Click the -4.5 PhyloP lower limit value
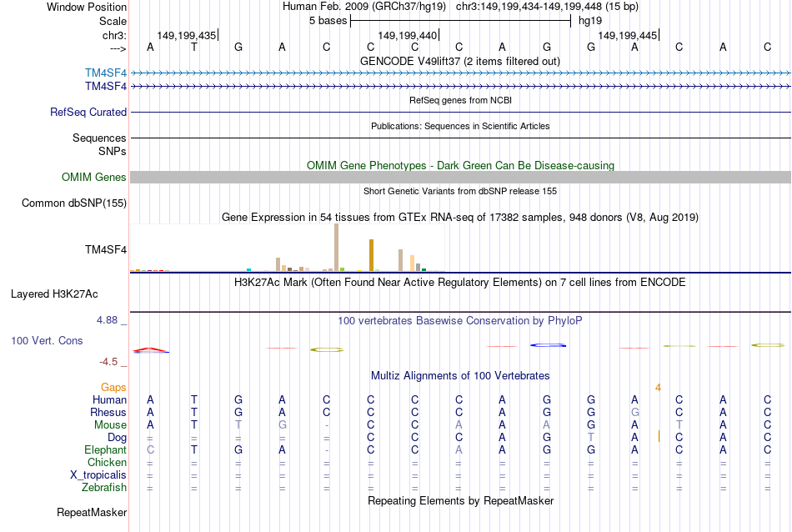 pos(108,361)
